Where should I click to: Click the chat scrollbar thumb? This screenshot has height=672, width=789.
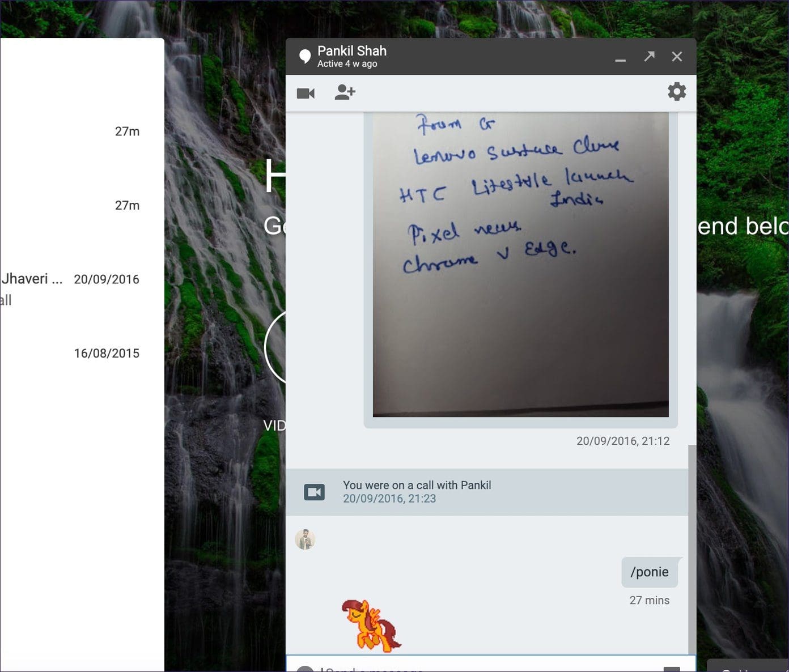pos(692,550)
